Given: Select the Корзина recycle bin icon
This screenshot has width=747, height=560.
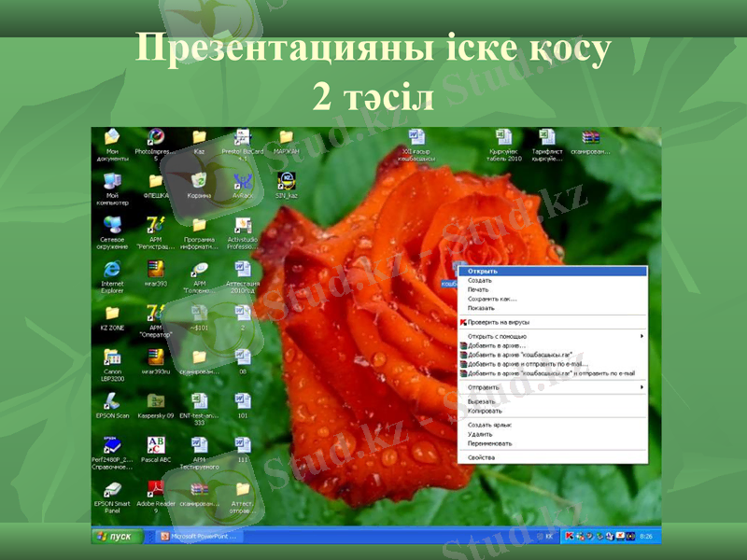Looking at the screenshot, I should tap(199, 181).
